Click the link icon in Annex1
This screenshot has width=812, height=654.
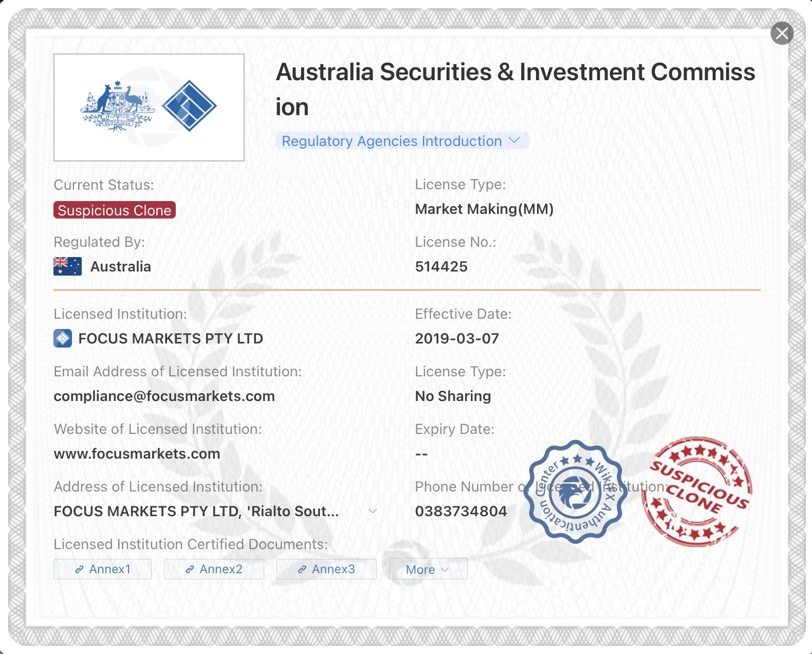click(80, 569)
